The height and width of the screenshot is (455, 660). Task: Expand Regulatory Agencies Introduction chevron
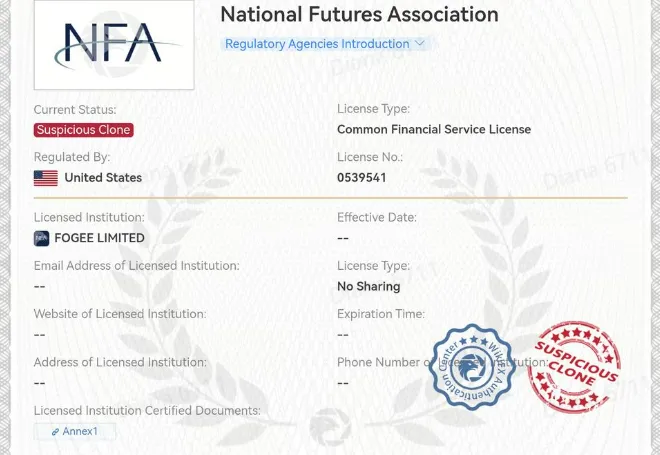420,43
